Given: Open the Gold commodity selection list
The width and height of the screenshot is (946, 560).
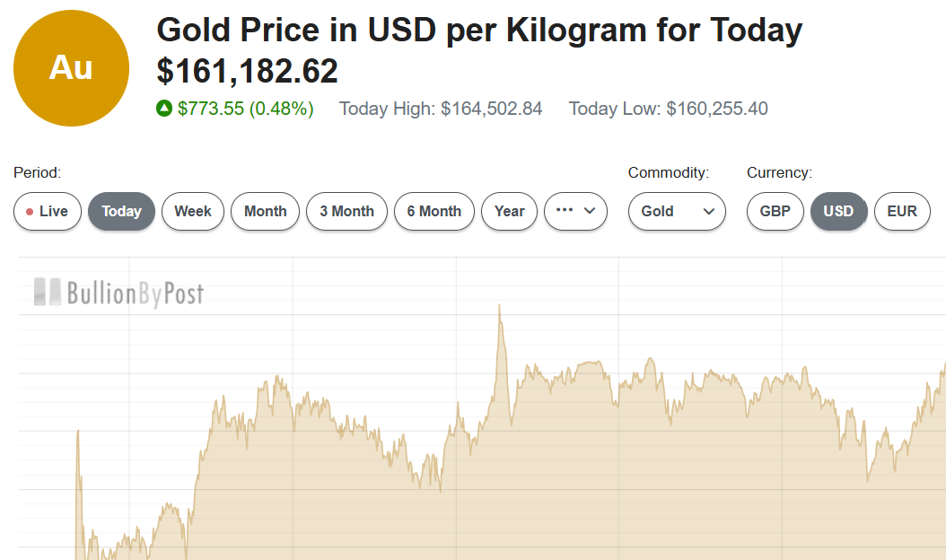Looking at the screenshot, I should tap(677, 212).
